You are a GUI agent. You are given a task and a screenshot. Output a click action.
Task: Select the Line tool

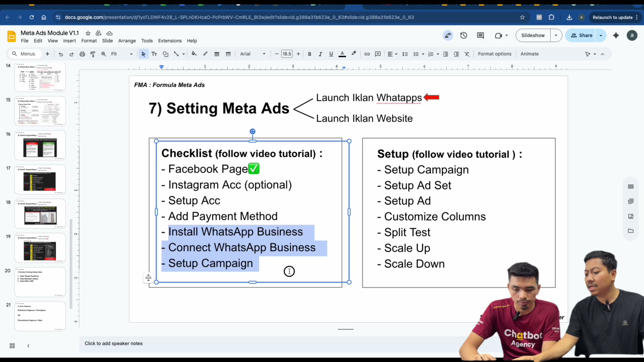click(x=176, y=54)
